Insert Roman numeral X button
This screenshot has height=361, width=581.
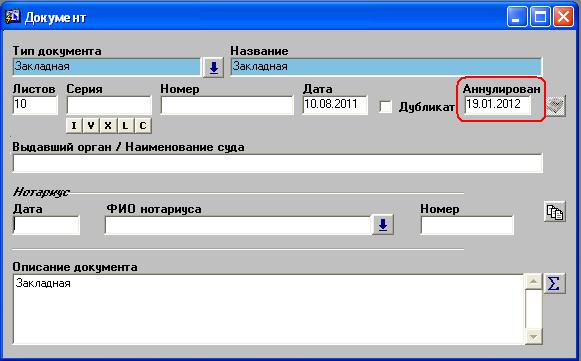point(108,126)
